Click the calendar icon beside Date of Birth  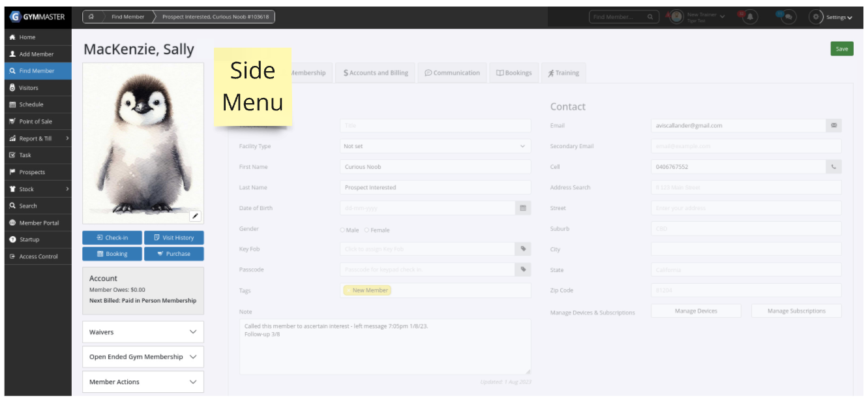522,208
